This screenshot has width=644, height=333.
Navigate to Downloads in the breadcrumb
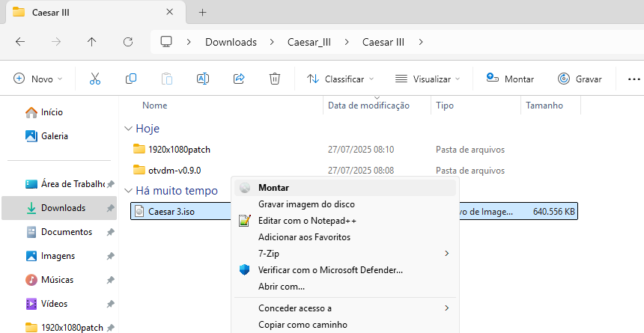pyautogui.click(x=231, y=42)
